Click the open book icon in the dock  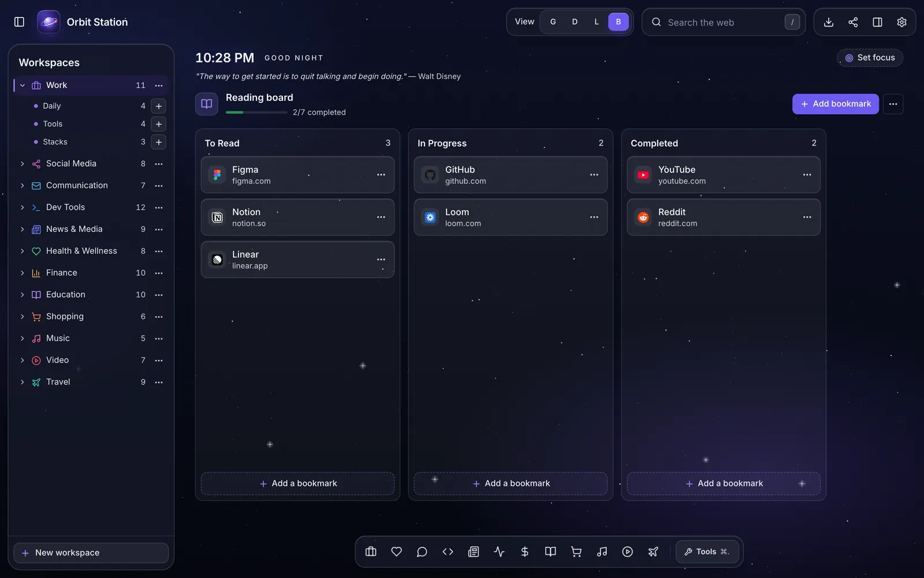(550, 551)
